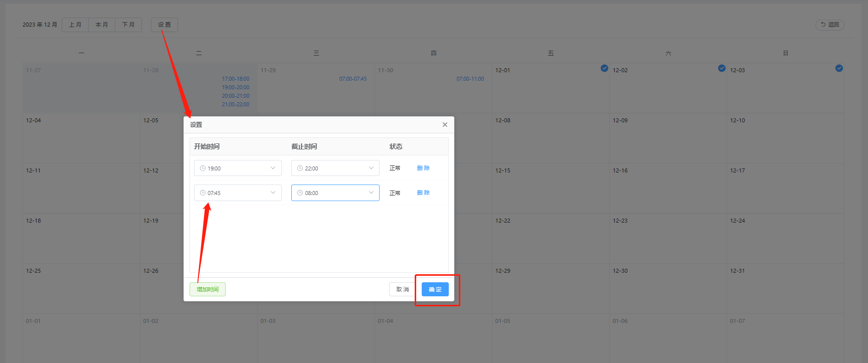The width and height of the screenshot is (868, 363).
Task: Toggle the check mark on 12-03
Action: click(839, 68)
